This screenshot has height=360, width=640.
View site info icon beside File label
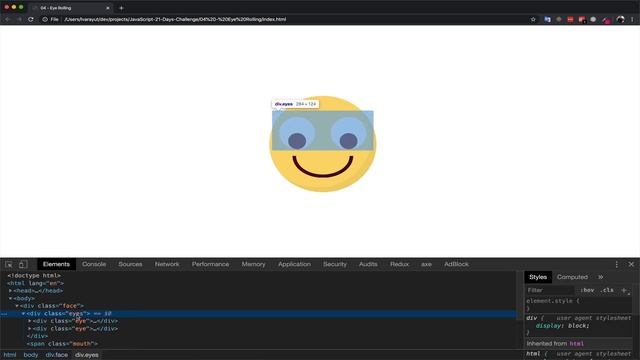tap(45, 19)
